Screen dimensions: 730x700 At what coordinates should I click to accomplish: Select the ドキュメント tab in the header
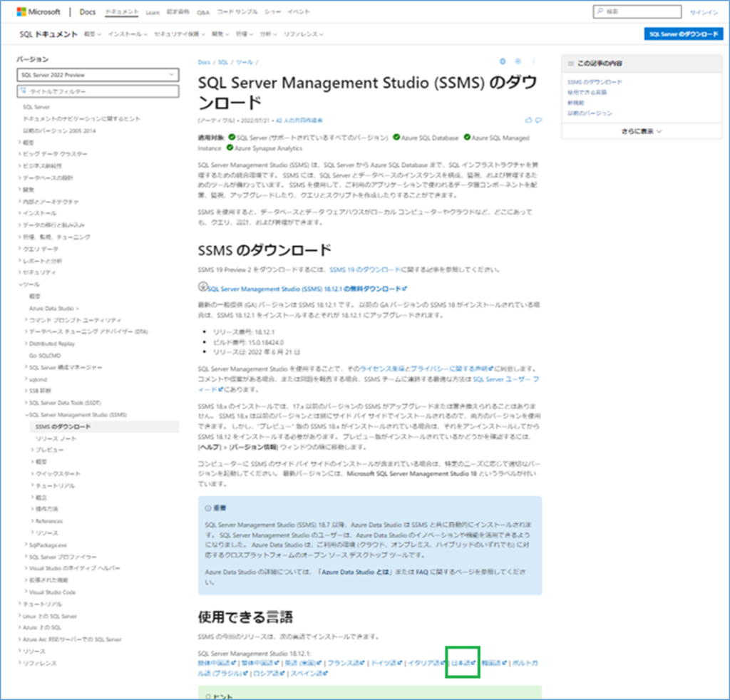pos(121,12)
